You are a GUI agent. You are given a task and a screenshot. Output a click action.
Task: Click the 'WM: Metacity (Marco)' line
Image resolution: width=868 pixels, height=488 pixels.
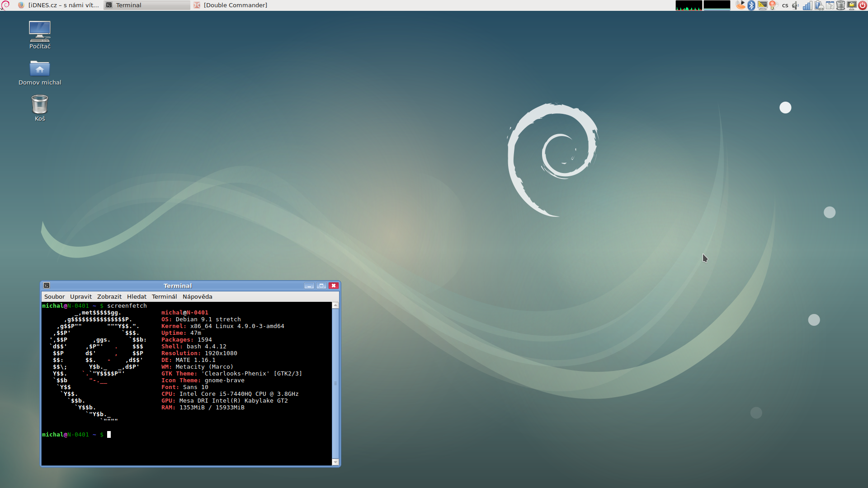[198, 367]
